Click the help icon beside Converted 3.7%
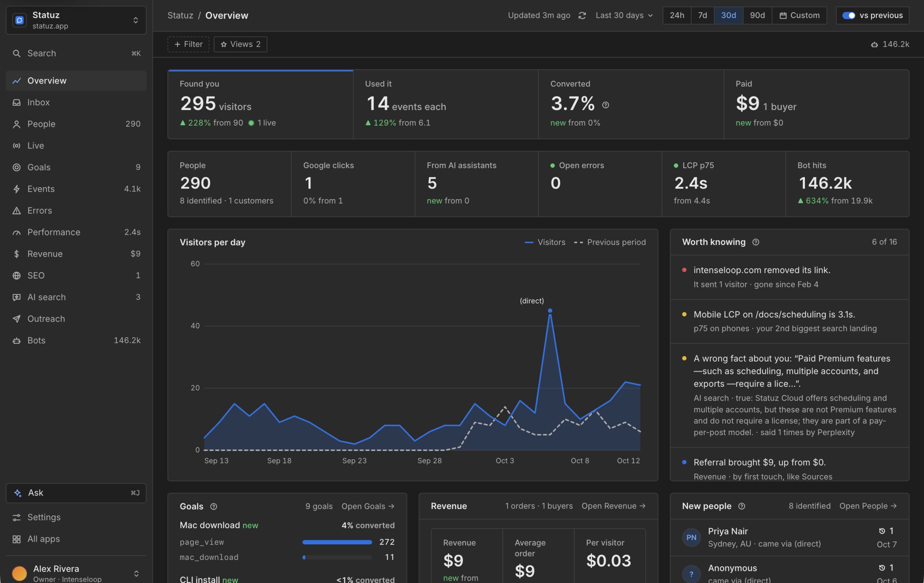The image size is (924, 583). [x=606, y=105]
